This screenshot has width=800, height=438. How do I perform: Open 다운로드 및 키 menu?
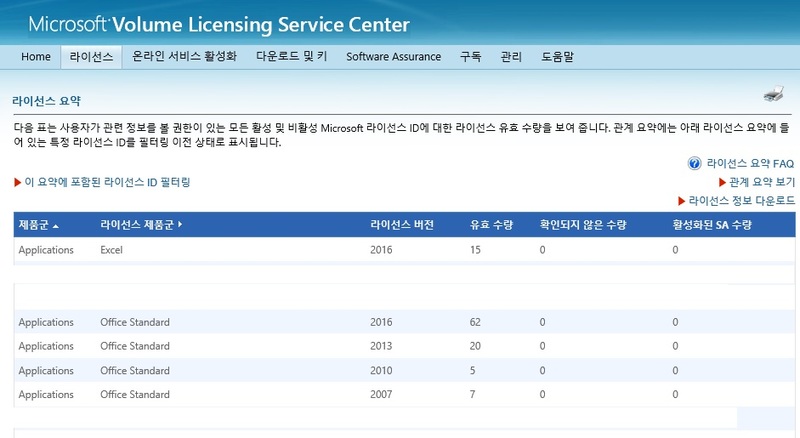(291, 56)
